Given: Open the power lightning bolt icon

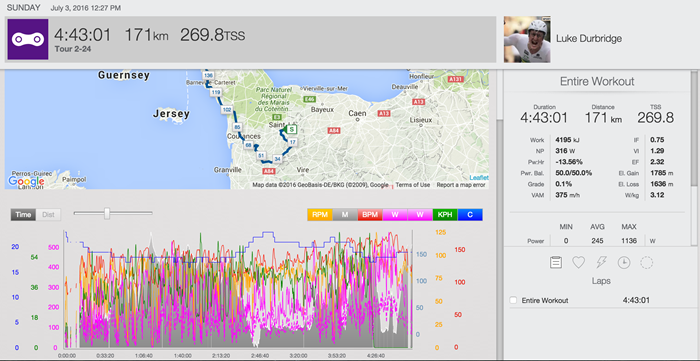Looking at the screenshot, I should (601, 262).
